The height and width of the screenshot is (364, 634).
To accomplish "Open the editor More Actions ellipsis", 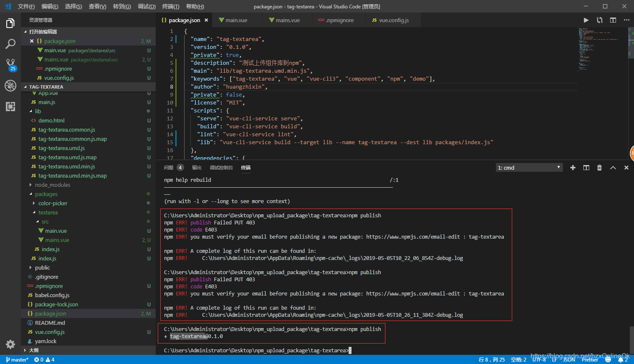I will [x=626, y=20].
